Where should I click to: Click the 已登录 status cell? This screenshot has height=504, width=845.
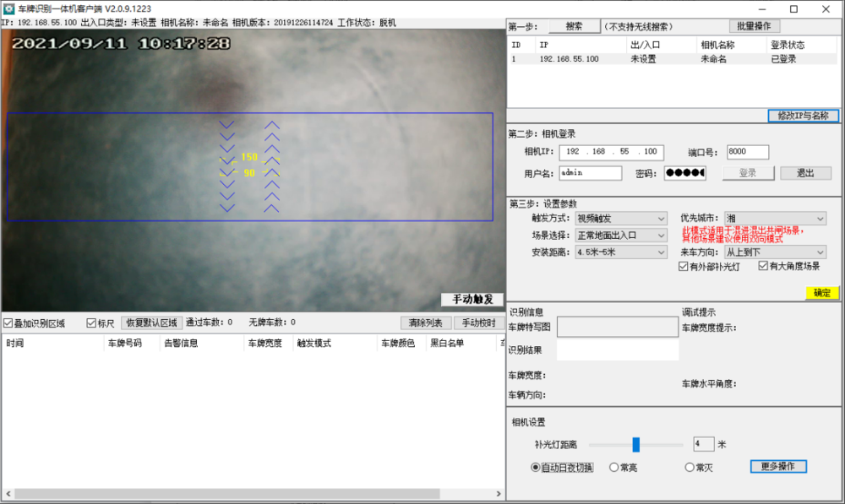coord(783,59)
